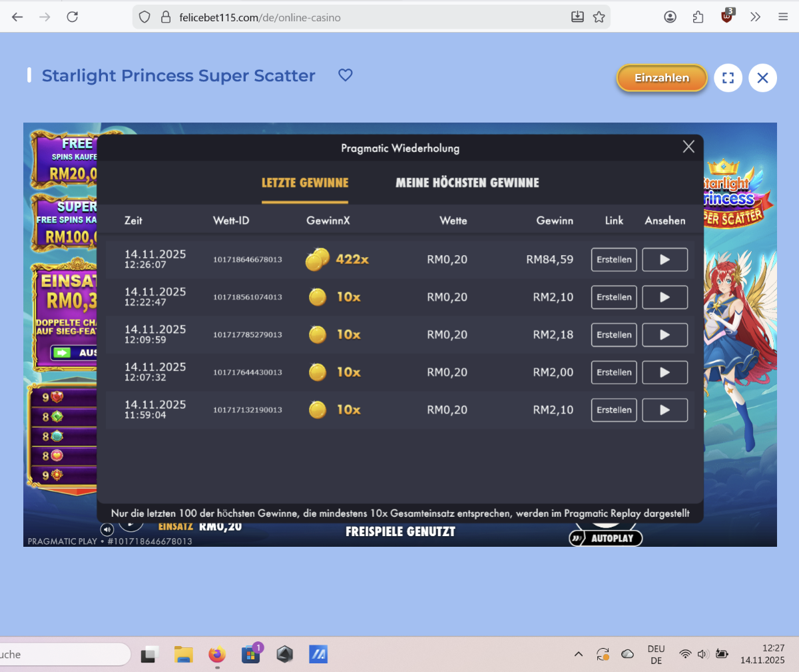The width and height of the screenshot is (799, 672).
Task: Bookmark this page with the star icon
Action: point(599,17)
